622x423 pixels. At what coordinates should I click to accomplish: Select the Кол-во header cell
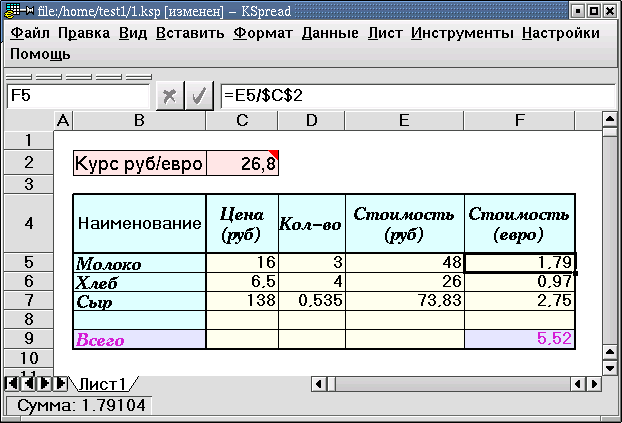point(312,223)
